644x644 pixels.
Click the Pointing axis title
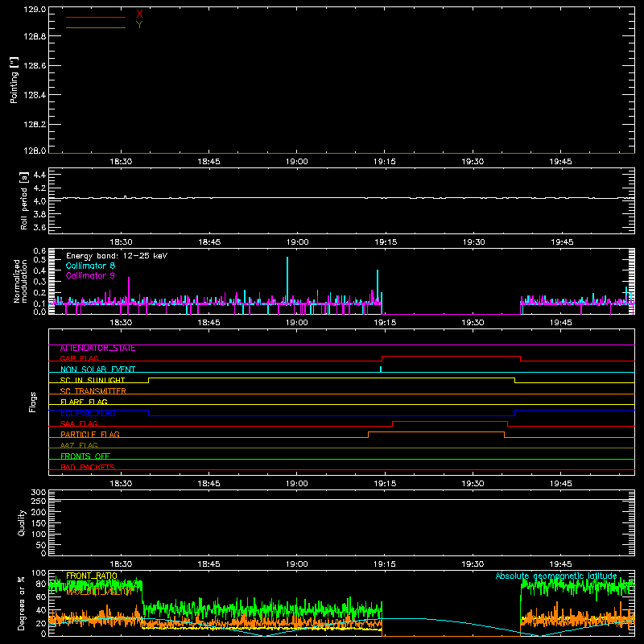coord(14,80)
